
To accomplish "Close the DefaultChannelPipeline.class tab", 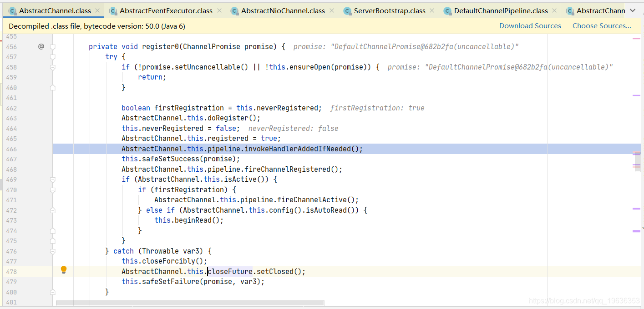I will click(x=554, y=10).
